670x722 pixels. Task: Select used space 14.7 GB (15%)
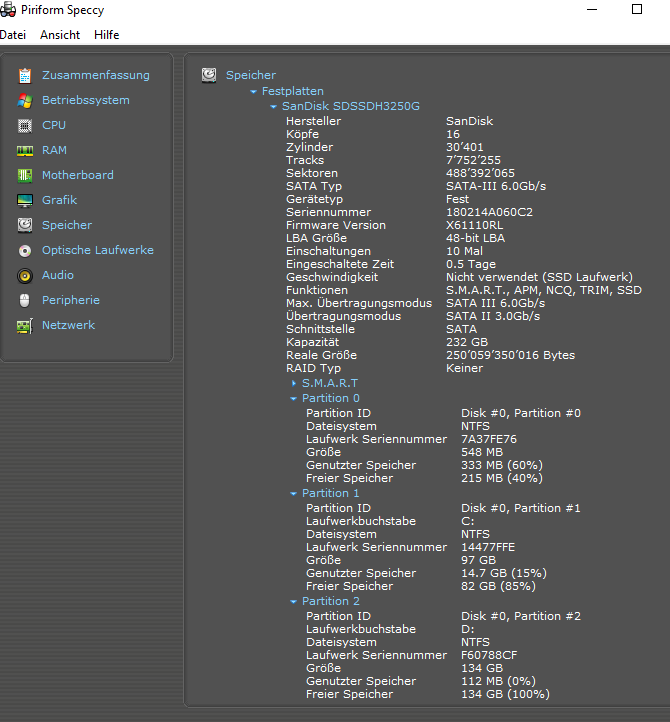(504, 573)
